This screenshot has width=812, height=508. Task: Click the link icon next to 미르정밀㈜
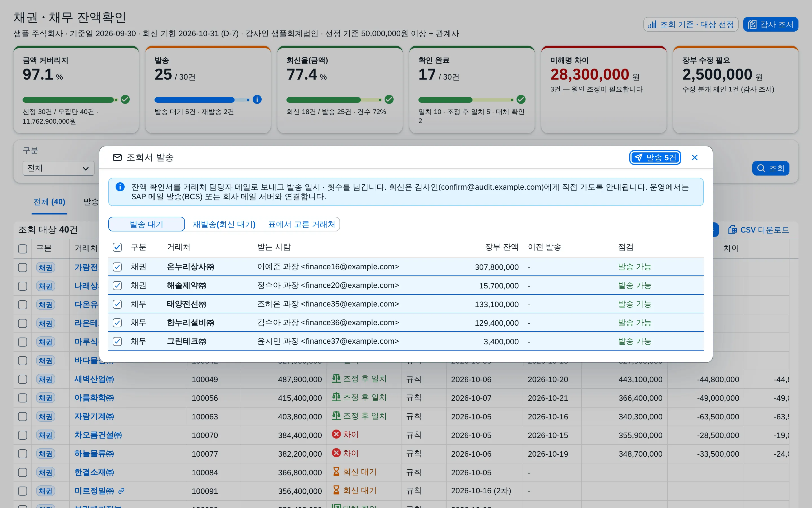click(122, 491)
